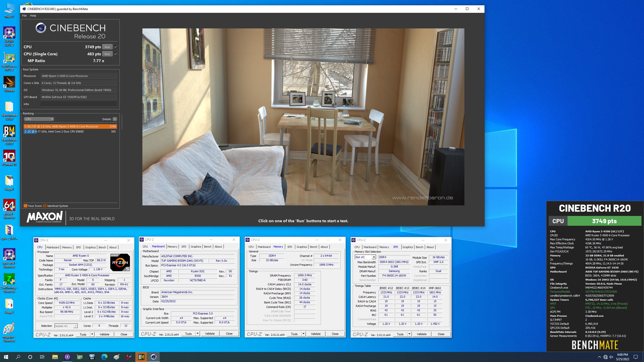Click Validate in the CPU-Z CPU window

point(104,334)
